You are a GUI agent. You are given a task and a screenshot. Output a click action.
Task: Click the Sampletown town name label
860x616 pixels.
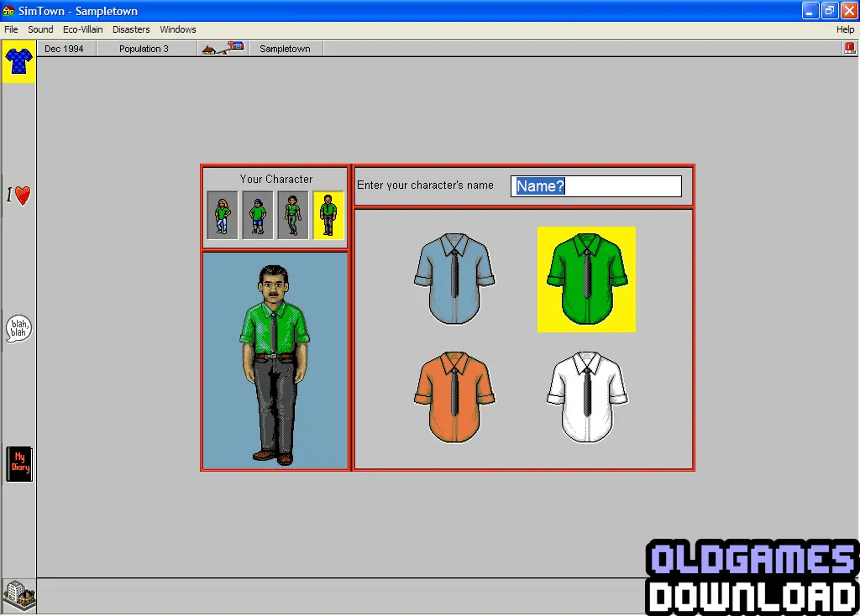point(285,49)
